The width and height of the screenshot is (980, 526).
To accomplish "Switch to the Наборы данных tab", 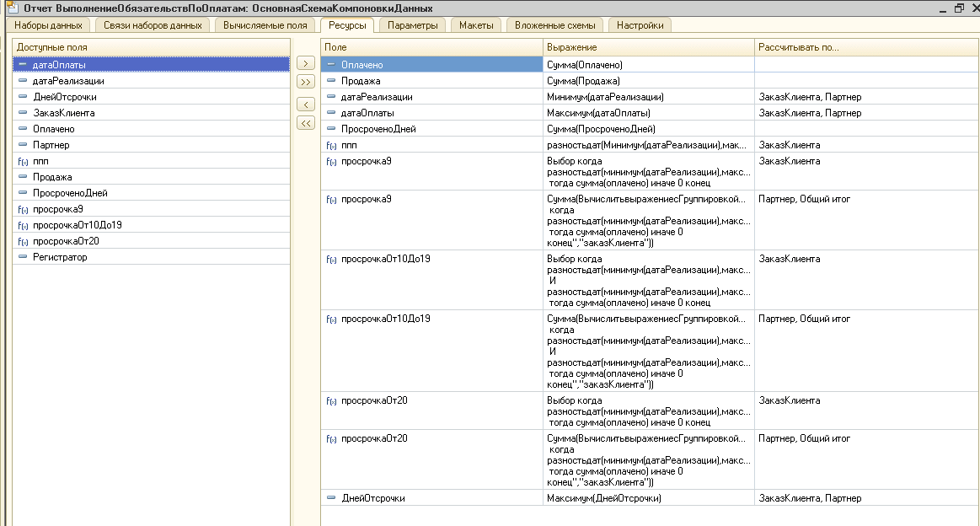I will pyautogui.click(x=49, y=25).
